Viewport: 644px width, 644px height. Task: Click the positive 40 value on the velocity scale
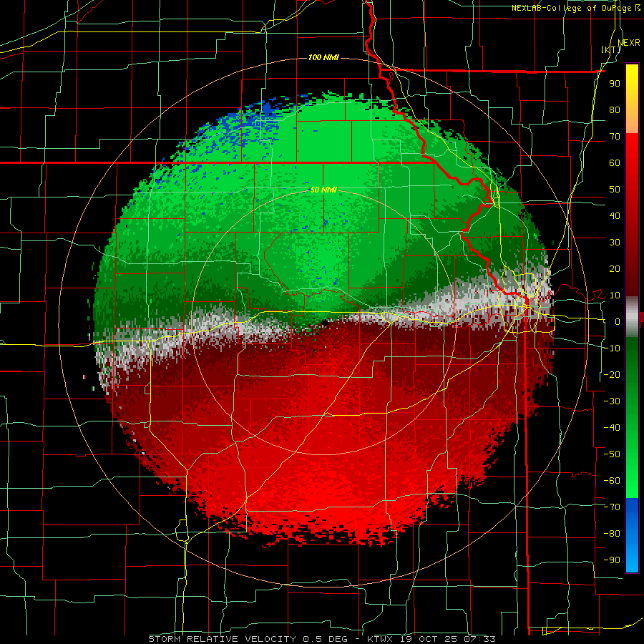pyautogui.click(x=615, y=216)
